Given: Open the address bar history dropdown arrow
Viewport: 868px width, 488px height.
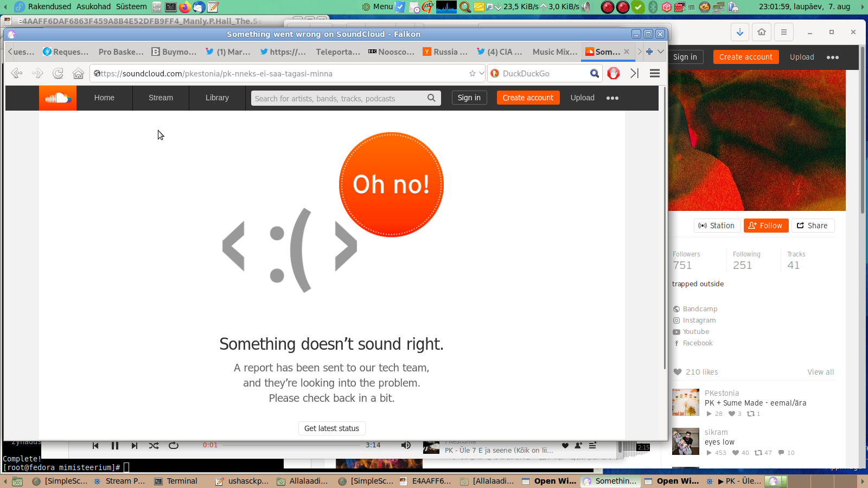Looking at the screenshot, I should coord(482,73).
